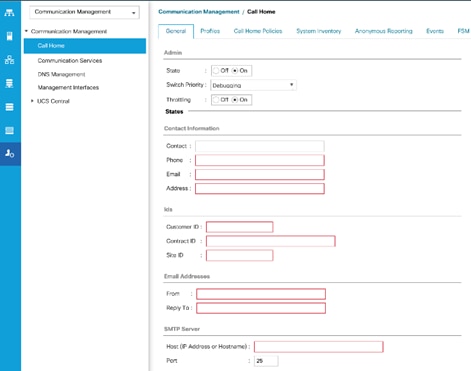Image resolution: width=471 pixels, height=371 pixels.
Task: Turn Throttling Off
Action: pos(216,100)
